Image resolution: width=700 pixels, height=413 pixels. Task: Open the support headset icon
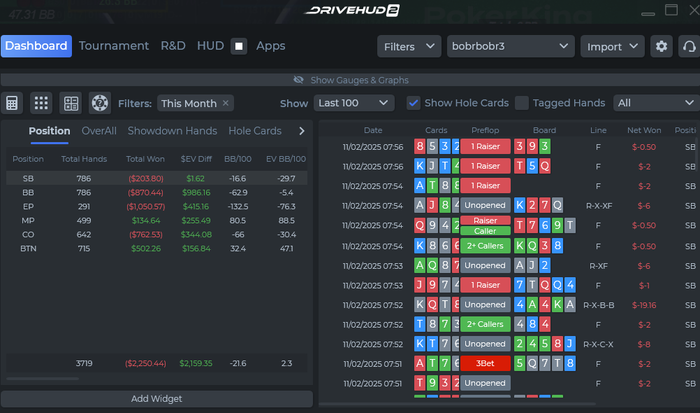click(x=689, y=46)
